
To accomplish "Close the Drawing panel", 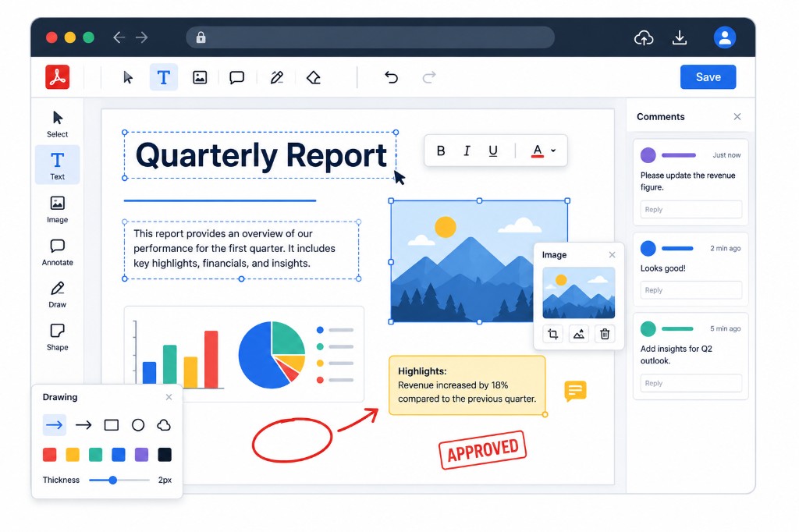I will pos(169,397).
